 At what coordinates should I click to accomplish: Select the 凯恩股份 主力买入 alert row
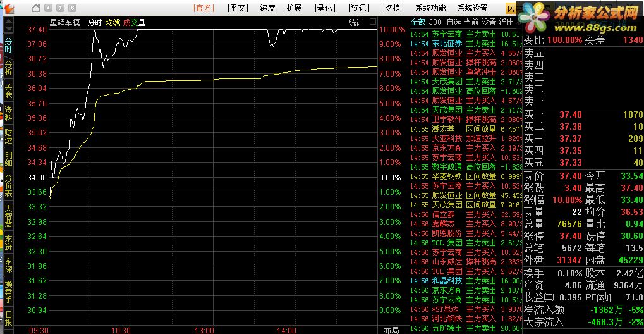pyautogui.click(x=466, y=233)
